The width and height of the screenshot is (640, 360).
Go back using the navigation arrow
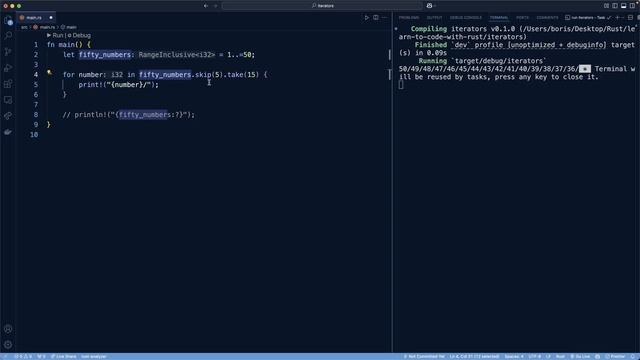[206, 6]
